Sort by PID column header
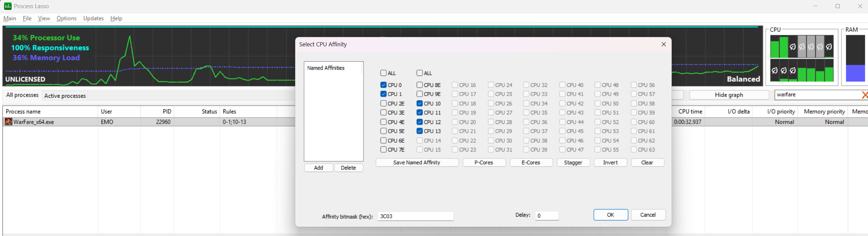This screenshot has height=236, width=868. click(x=157, y=111)
